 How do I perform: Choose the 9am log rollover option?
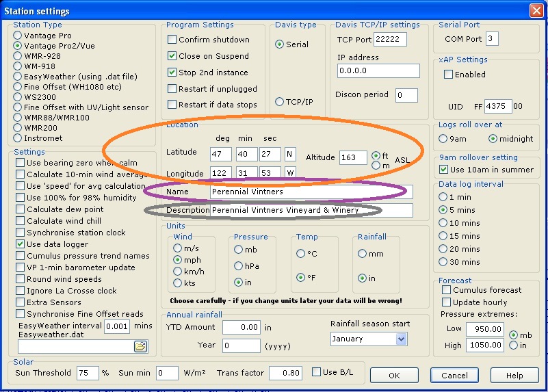click(x=444, y=139)
